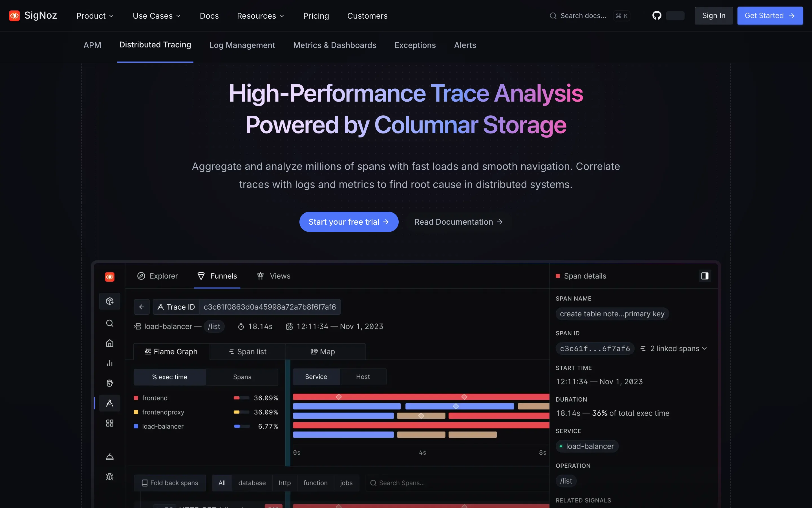Switch to Spans toggle option
The width and height of the screenshot is (812, 508).
coord(242,377)
